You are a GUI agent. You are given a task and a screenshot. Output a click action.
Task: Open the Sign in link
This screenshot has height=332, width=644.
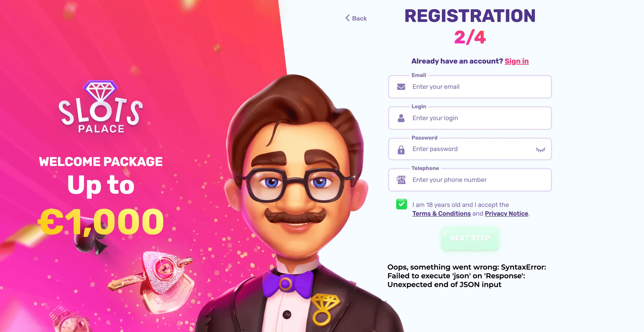coord(517,61)
